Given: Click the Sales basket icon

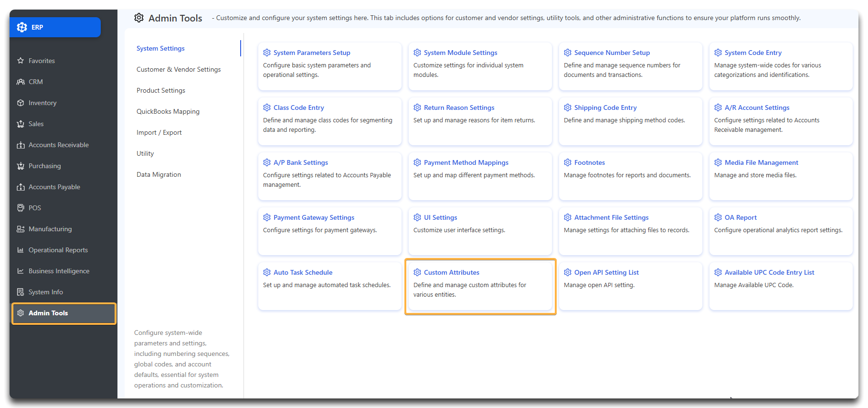Looking at the screenshot, I should point(21,124).
